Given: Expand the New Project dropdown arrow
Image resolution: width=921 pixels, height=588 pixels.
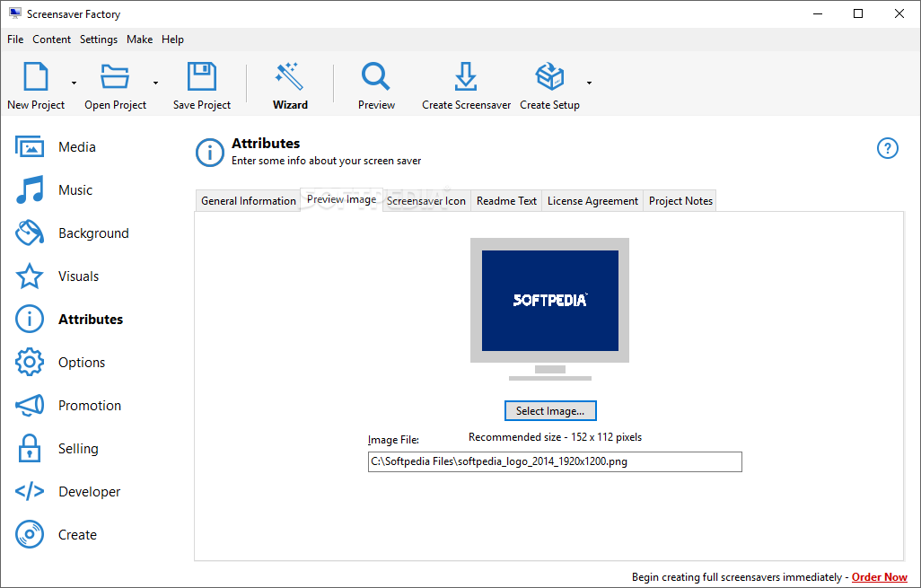Looking at the screenshot, I should click(74, 83).
